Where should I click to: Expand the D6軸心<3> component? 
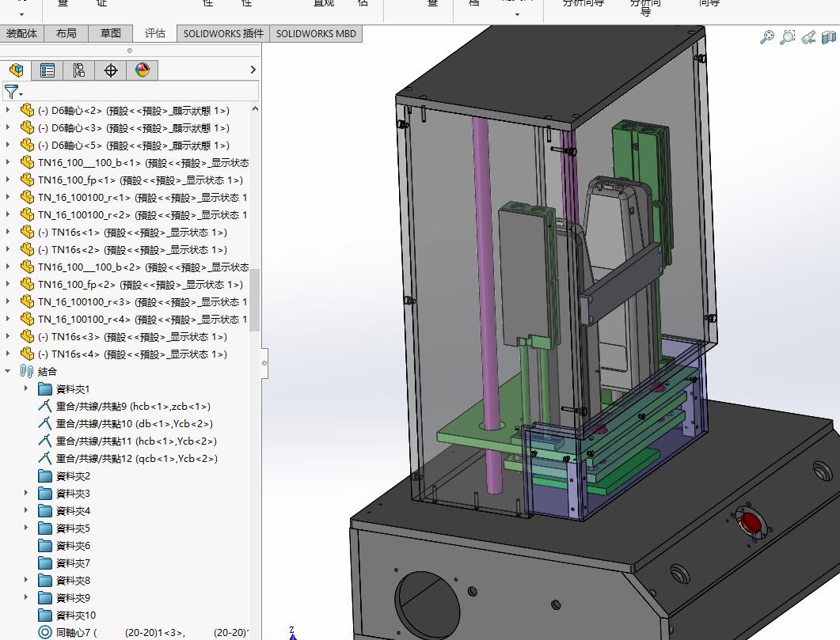point(7,128)
